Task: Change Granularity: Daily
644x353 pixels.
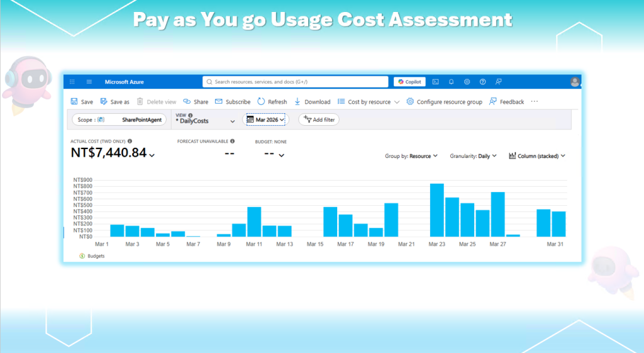Action: tap(473, 156)
